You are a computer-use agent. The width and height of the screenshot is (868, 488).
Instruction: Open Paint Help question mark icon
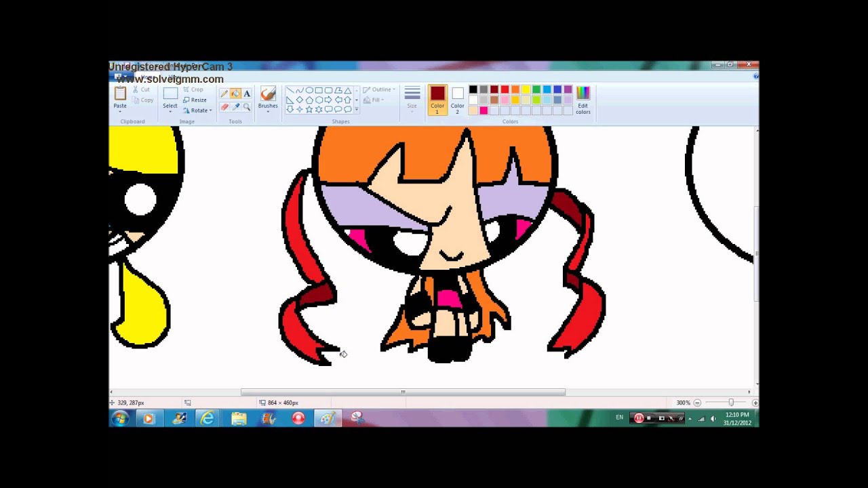coord(755,76)
